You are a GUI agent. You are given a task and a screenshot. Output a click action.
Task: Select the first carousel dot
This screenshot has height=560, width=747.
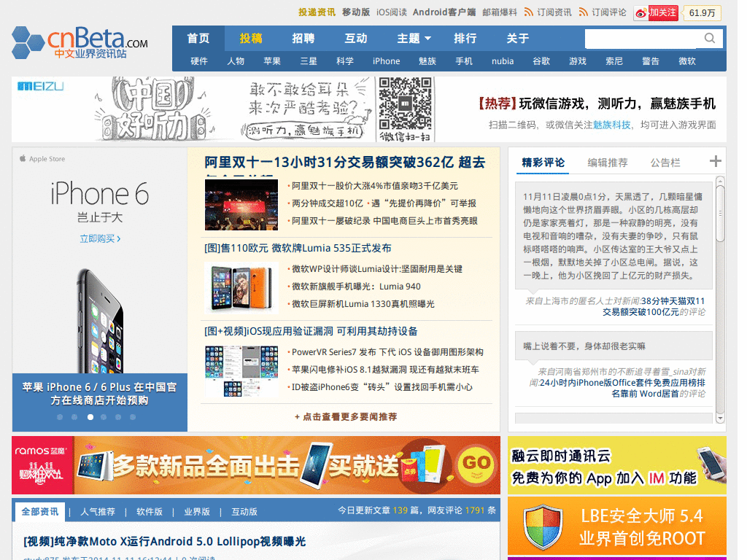pos(60,417)
